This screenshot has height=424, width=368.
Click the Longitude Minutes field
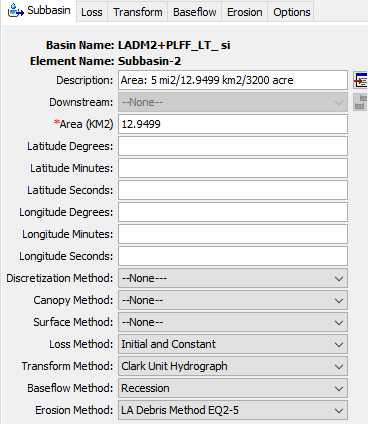tap(233, 234)
